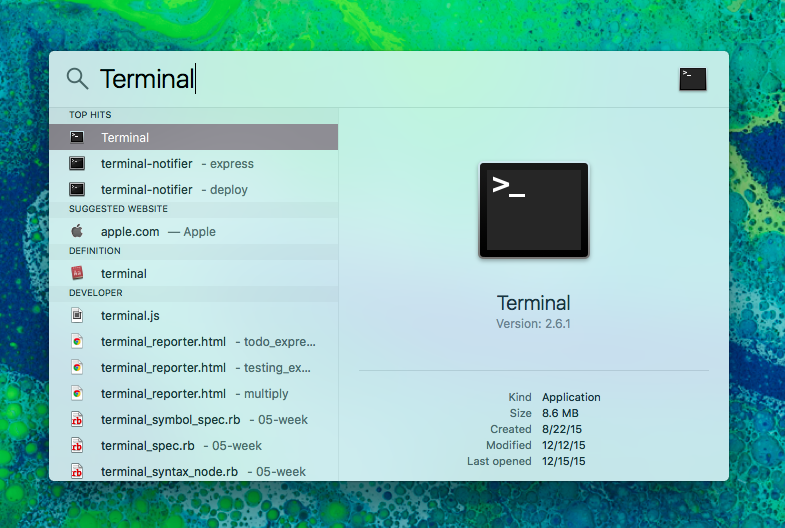
Task: Click Ruby icon for terminal_spec.rb
Action: click(77, 445)
